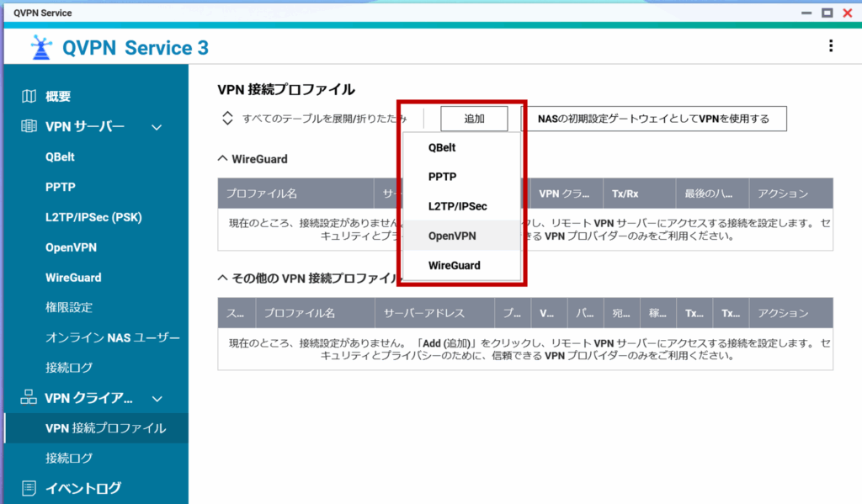
Task: Maximize the QVPN Service window
Action: (827, 13)
